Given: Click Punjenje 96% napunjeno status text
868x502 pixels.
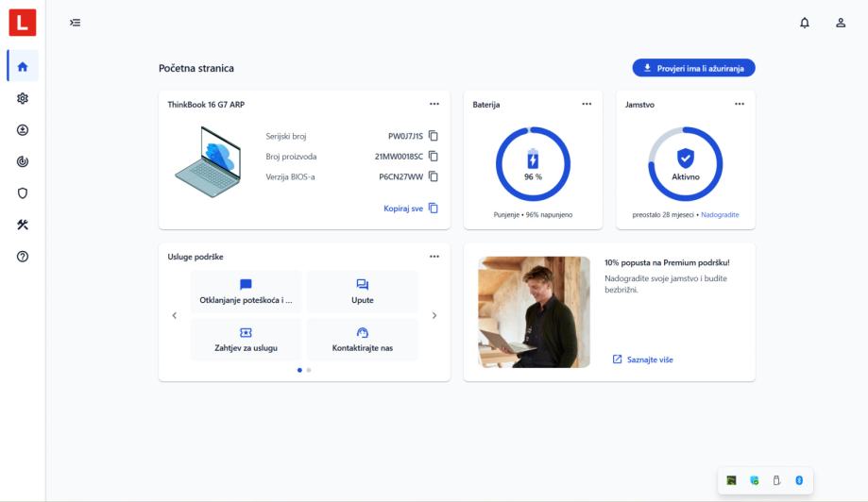Looking at the screenshot, I should pyautogui.click(x=533, y=214).
